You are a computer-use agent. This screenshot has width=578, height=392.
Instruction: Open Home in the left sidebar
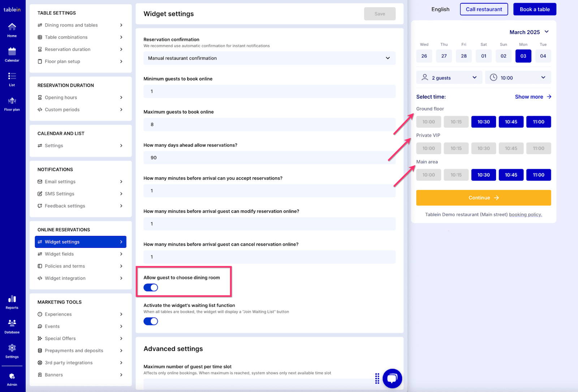(12, 30)
